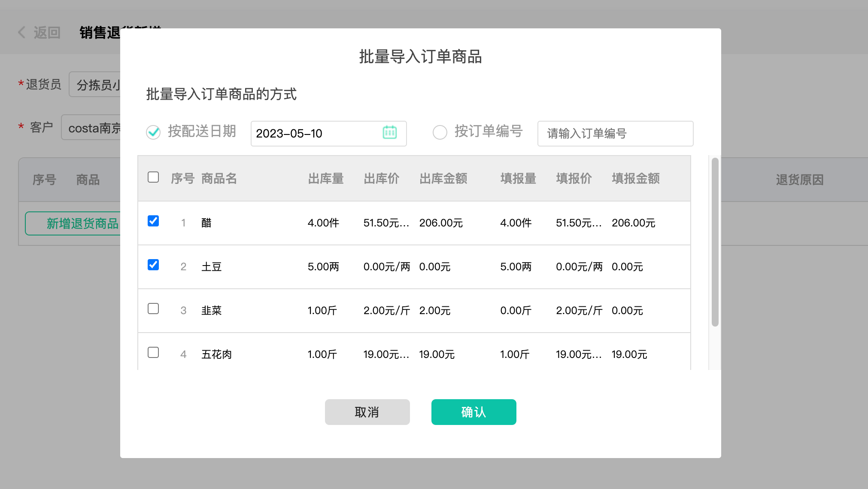Click the 填报金额 column header
Viewport: 868px width, 489px height.
(635, 178)
